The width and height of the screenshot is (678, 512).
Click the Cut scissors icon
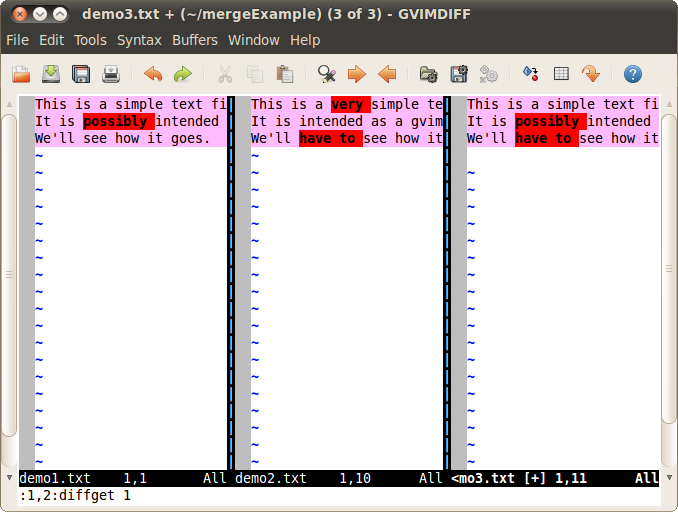coord(225,74)
